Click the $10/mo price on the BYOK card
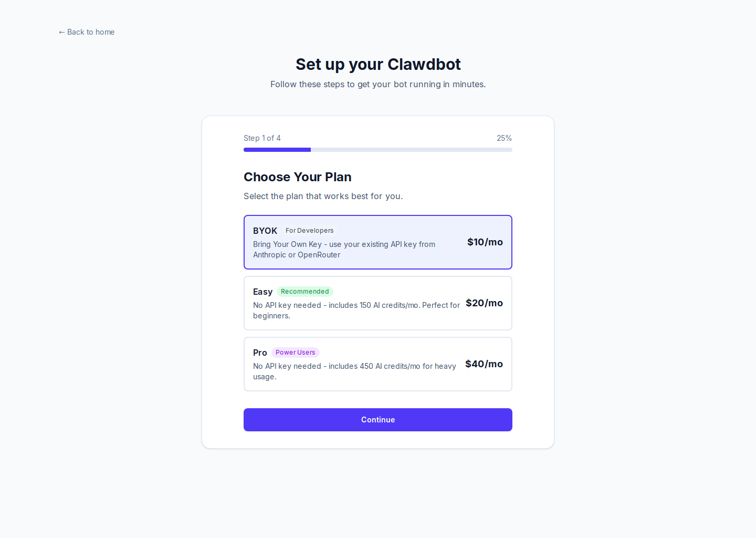 [x=485, y=242]
